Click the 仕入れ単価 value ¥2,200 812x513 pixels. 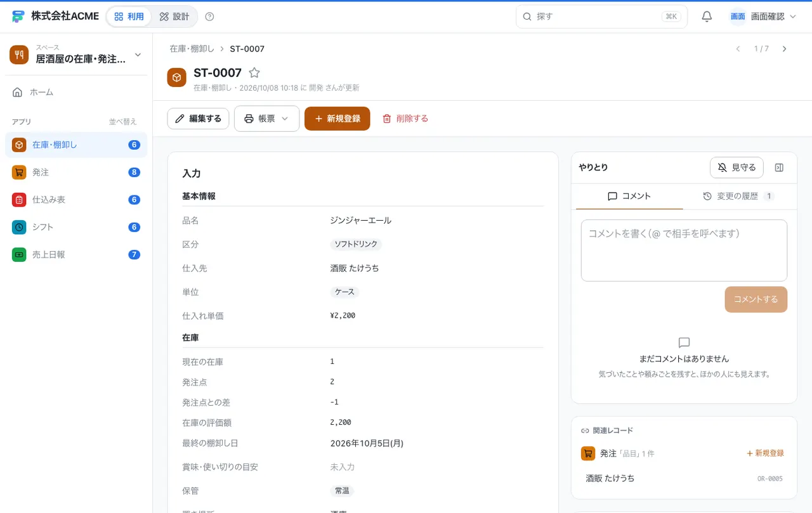[343, 316]
